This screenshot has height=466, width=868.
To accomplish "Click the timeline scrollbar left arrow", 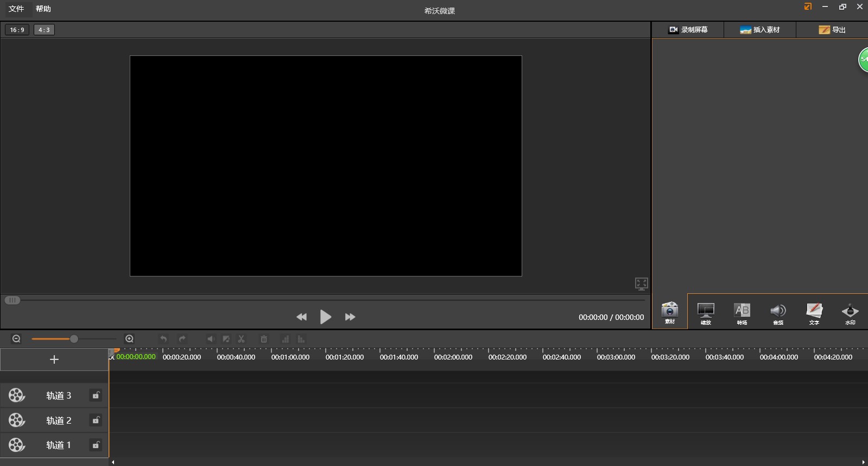I will (x=113, y=462).
